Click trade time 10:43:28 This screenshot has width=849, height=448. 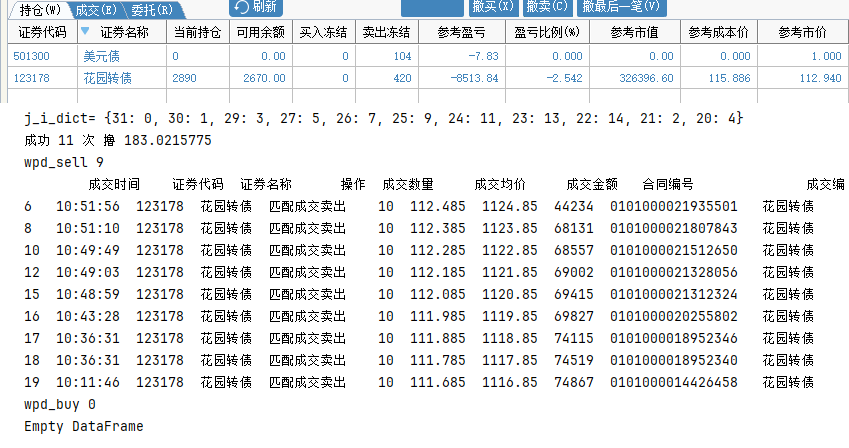[x=88, y=316]
